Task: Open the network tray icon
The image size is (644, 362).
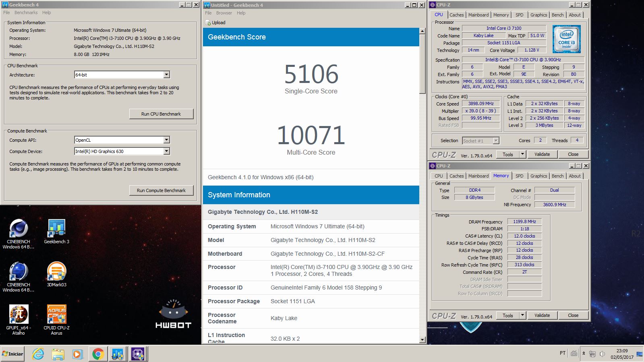Action: [x=592, y=354]
